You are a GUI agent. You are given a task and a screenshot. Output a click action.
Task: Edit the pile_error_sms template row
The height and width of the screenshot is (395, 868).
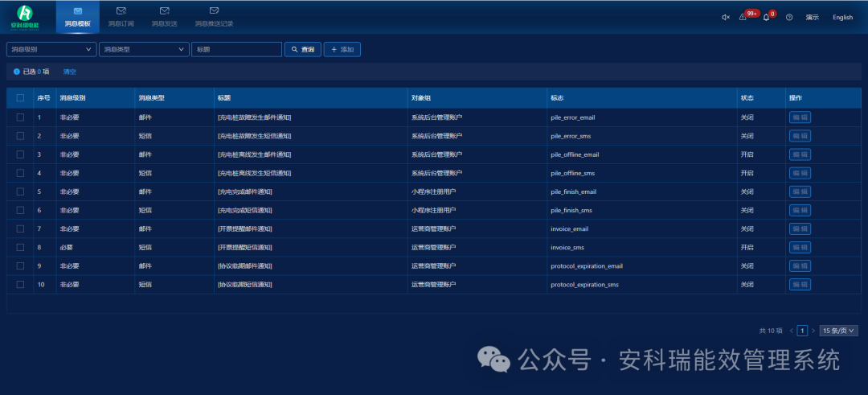pos(800,136)
